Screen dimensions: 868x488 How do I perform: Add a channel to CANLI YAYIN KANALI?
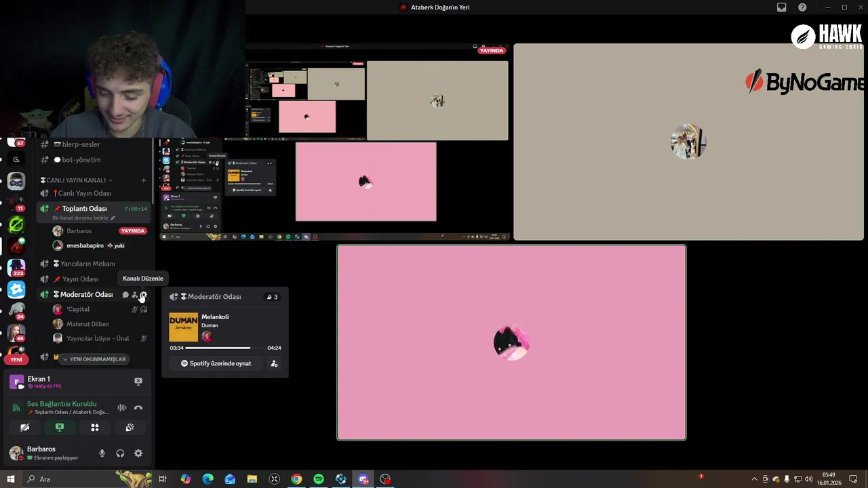click(x=144, y=180)
